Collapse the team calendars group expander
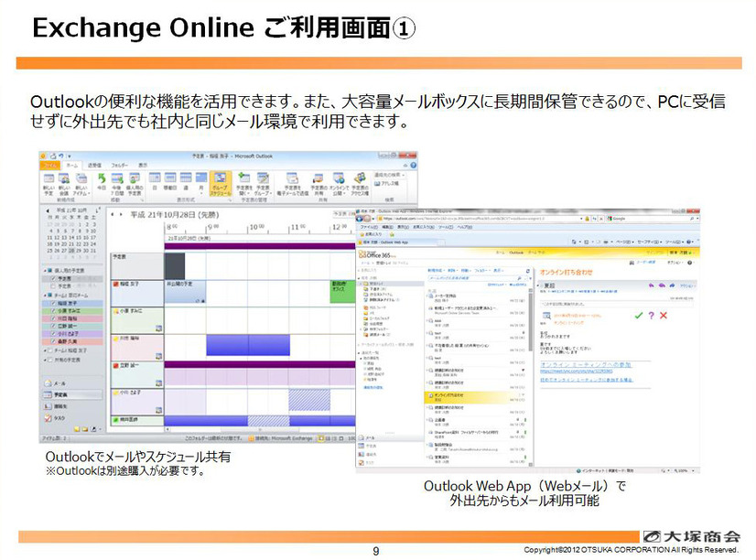The image size is (756, 560). [x=46, y=295]
